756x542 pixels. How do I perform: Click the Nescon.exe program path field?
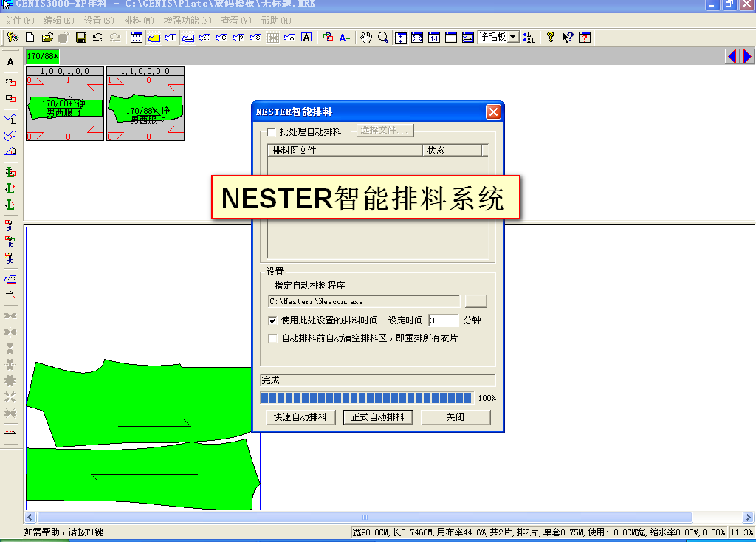[364, 301]
